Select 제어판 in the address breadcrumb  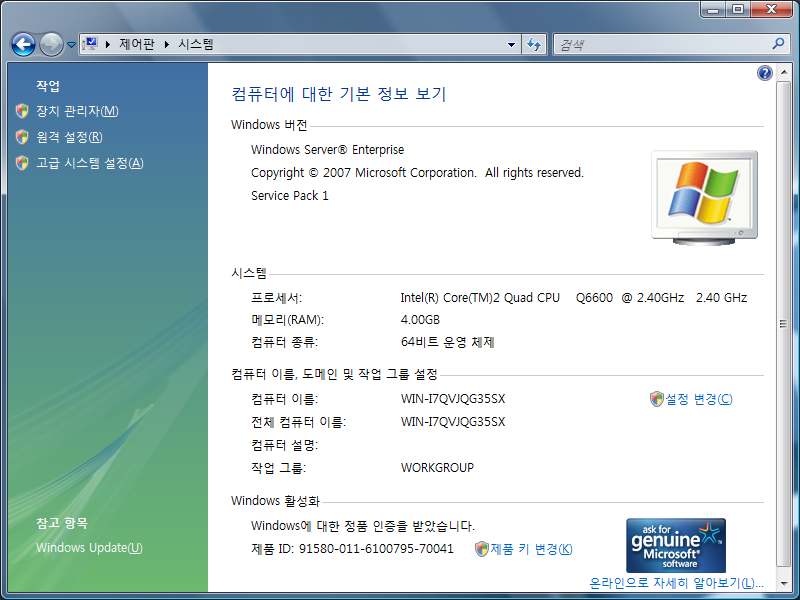(137, 44)
